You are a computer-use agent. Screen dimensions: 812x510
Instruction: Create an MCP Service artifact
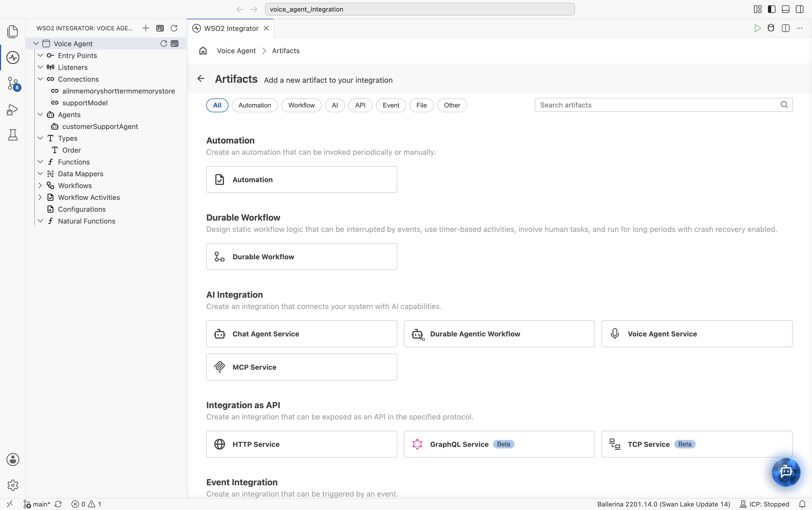pos(302,367)
